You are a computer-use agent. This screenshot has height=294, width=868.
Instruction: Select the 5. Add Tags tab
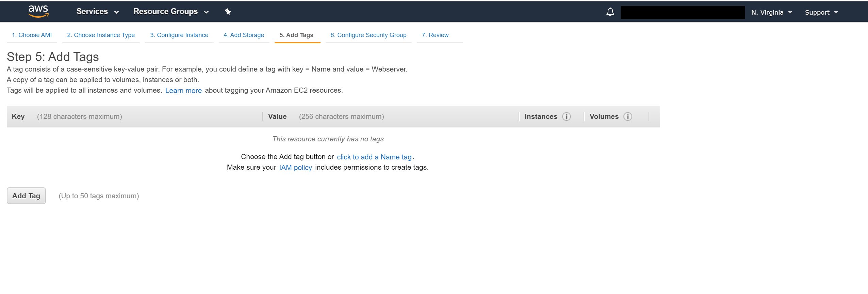297,35
